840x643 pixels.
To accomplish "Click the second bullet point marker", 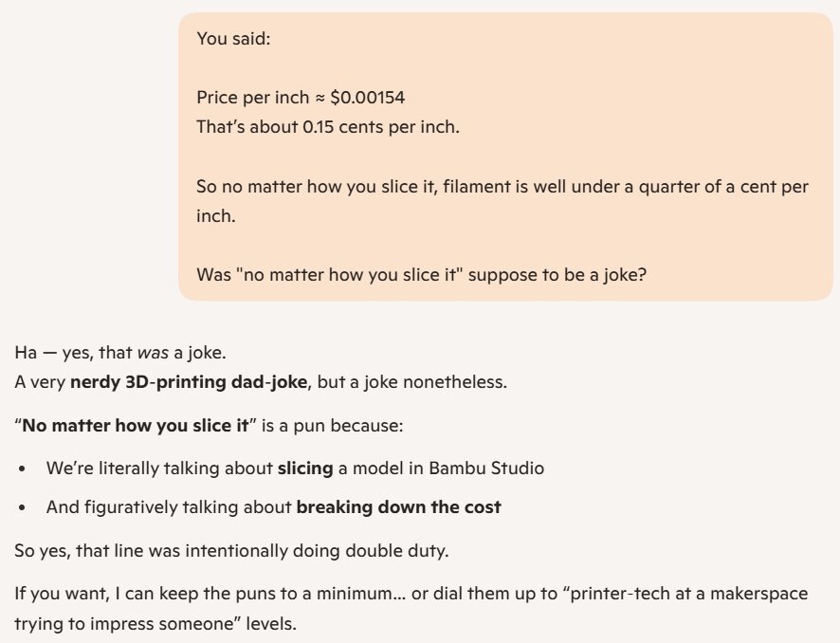I will (x=22, y=507).
